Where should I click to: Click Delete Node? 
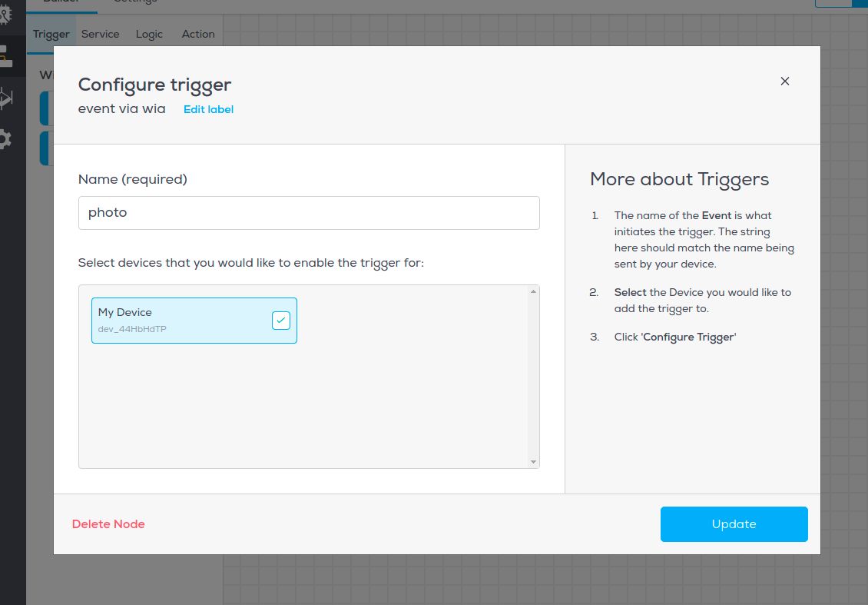point(108,524)
